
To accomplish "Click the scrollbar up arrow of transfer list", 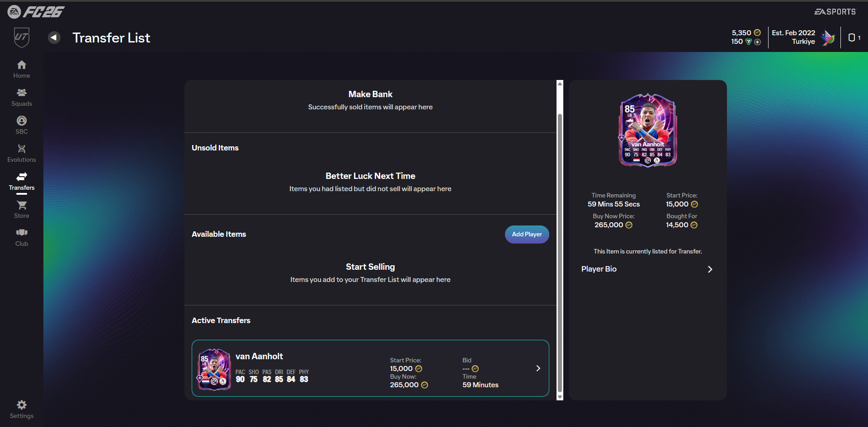I will click(x=560, y=84).
